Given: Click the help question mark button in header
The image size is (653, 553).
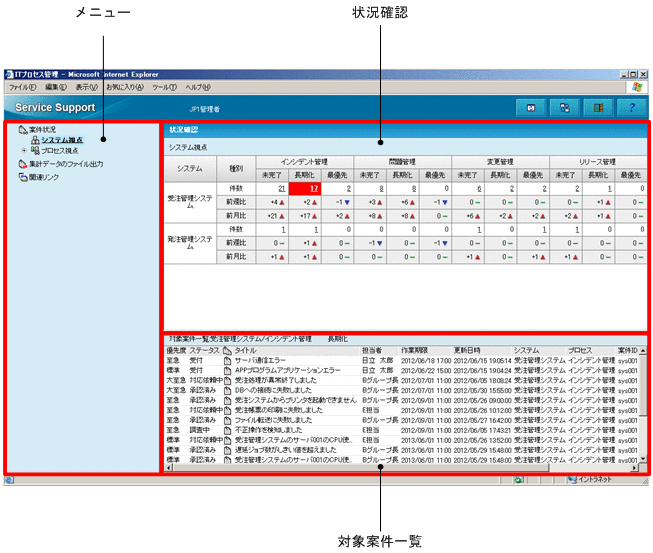Looking at the screenshot, I should click(x=632, y=108).
